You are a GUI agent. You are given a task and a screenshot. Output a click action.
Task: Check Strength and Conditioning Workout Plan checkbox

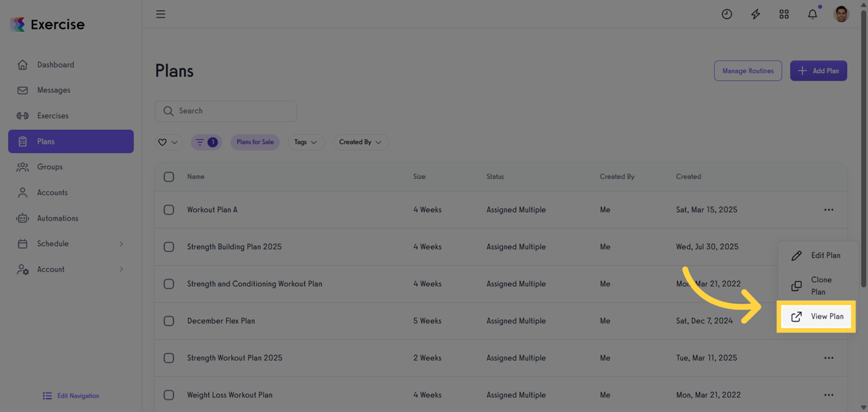[168, 284]
